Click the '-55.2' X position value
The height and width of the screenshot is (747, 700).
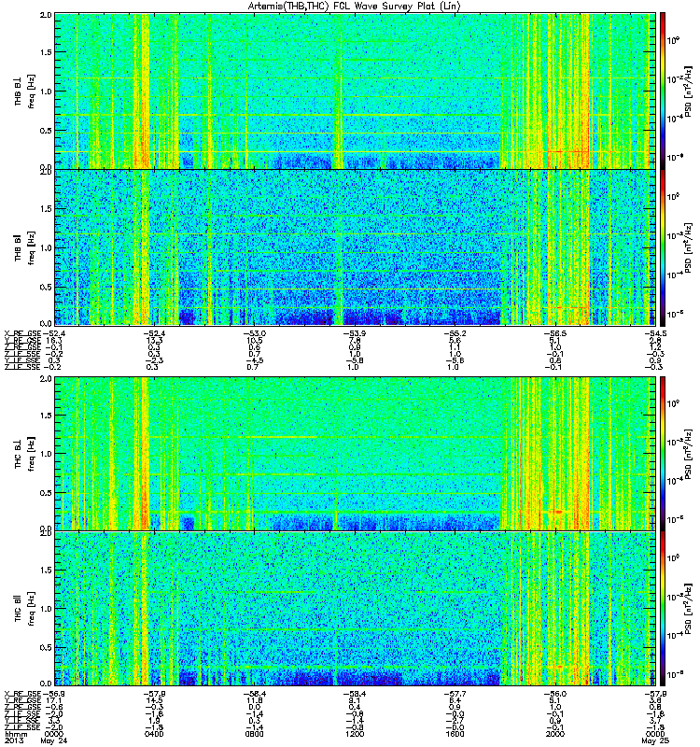click(455, 333)
